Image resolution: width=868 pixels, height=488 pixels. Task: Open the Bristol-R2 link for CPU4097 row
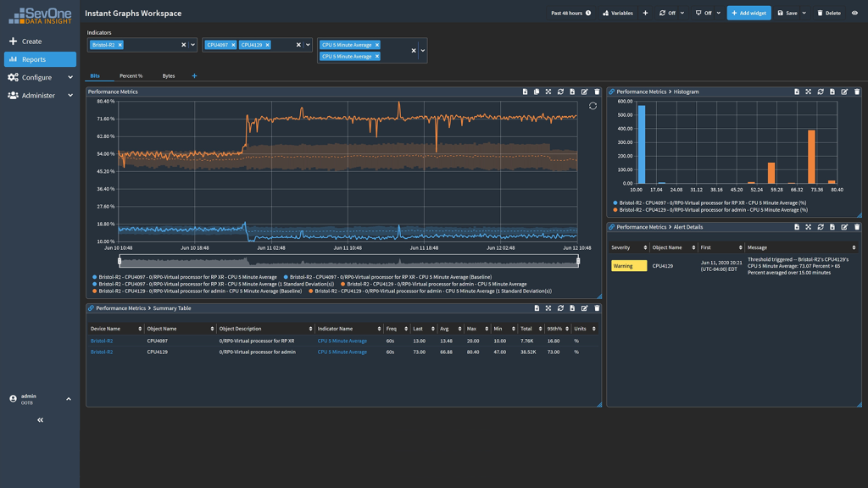click(x=102, y=341)
